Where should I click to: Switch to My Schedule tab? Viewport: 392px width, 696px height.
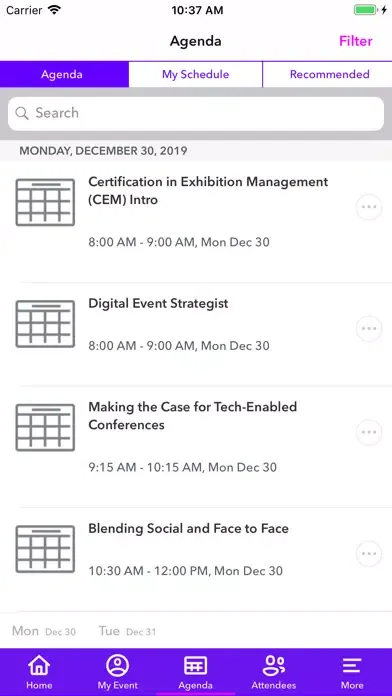point(196,74)
